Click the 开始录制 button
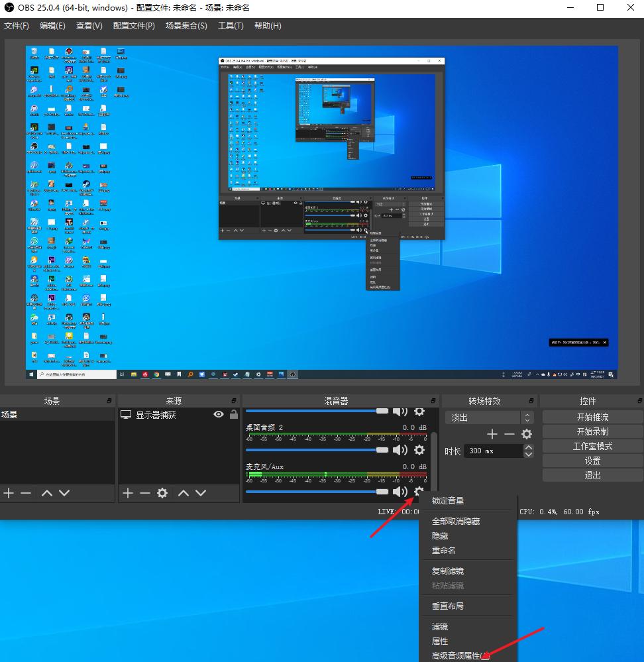 pos(592,431)
